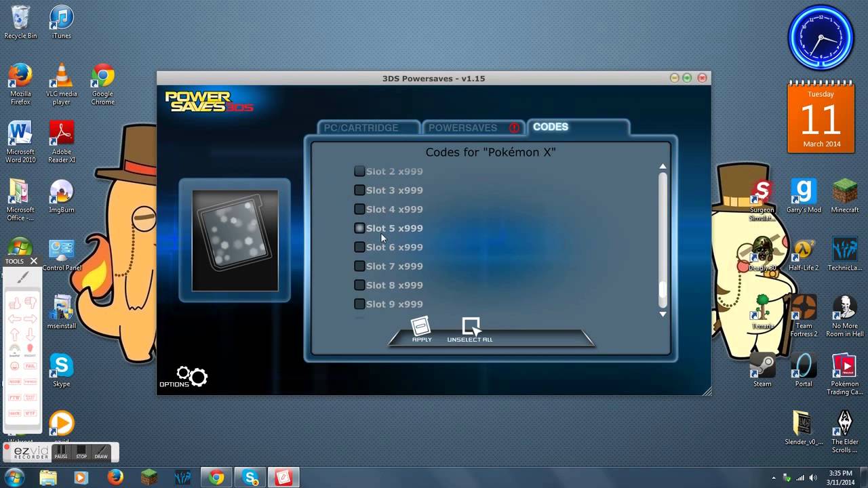Close the ezvid Tools panel

point(34,261)
